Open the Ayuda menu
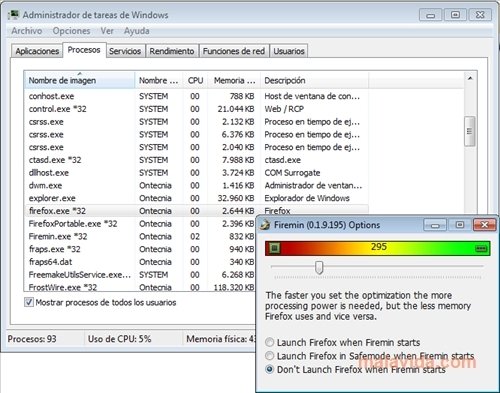 pyautogui.click(x=137, y=31)
